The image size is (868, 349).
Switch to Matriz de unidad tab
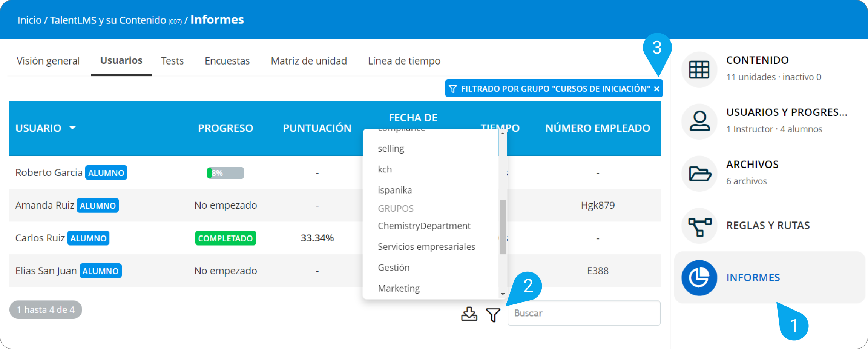[x=309, y=61]
